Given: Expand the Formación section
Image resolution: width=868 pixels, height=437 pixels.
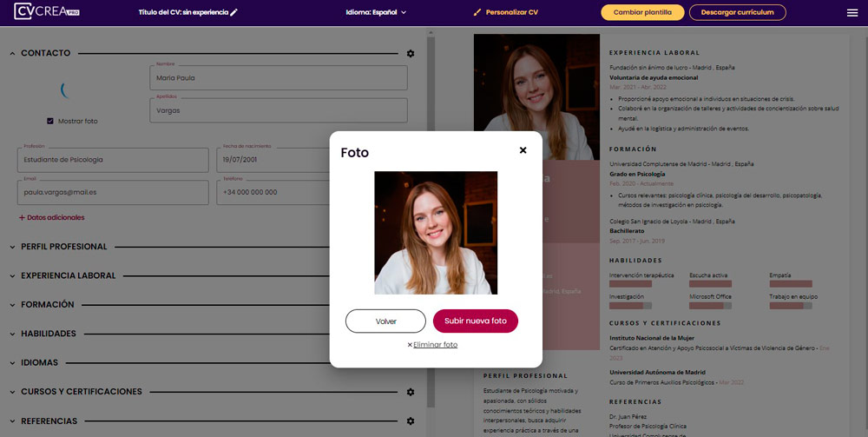Looking at the screenshot, I should (12, 305).
